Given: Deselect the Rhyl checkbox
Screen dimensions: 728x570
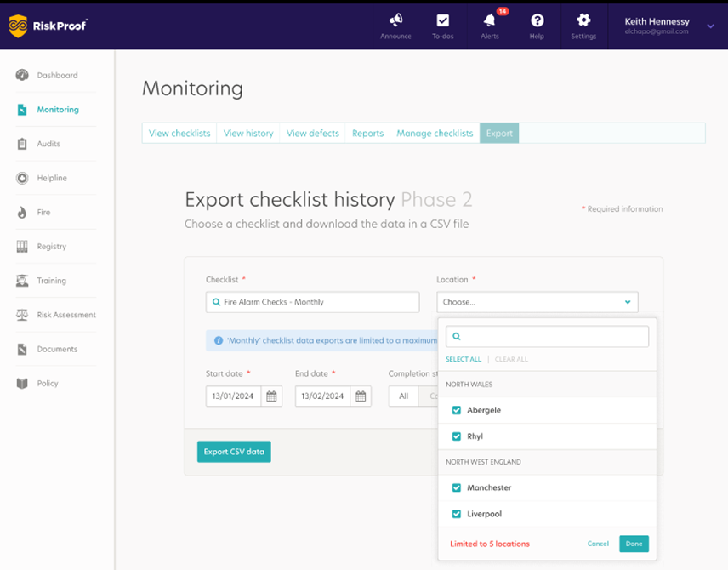Looking at the screenshot, I should 457,436.
